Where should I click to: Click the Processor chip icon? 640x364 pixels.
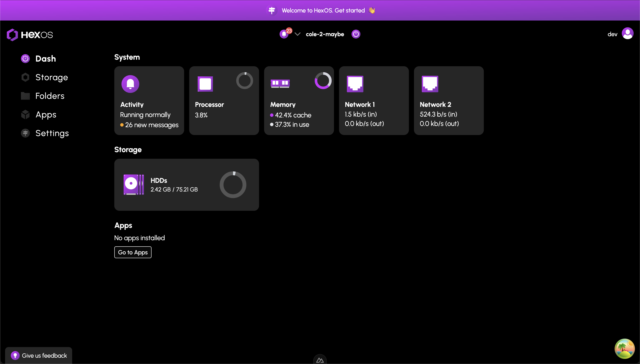click(205, 84)
